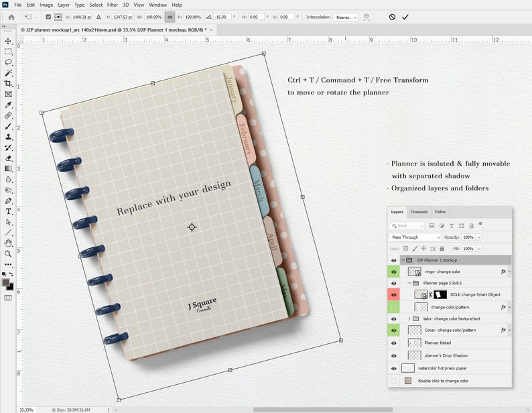The width and height of the screenshot is (532, 413).
Task: Select the Hand tool
Action: [8, 243]
